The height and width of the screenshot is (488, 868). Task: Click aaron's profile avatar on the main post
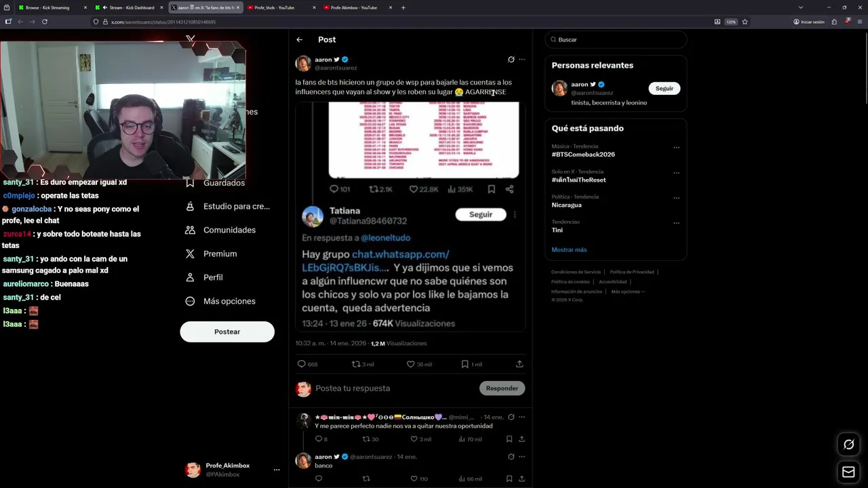[x=303, y=63]
